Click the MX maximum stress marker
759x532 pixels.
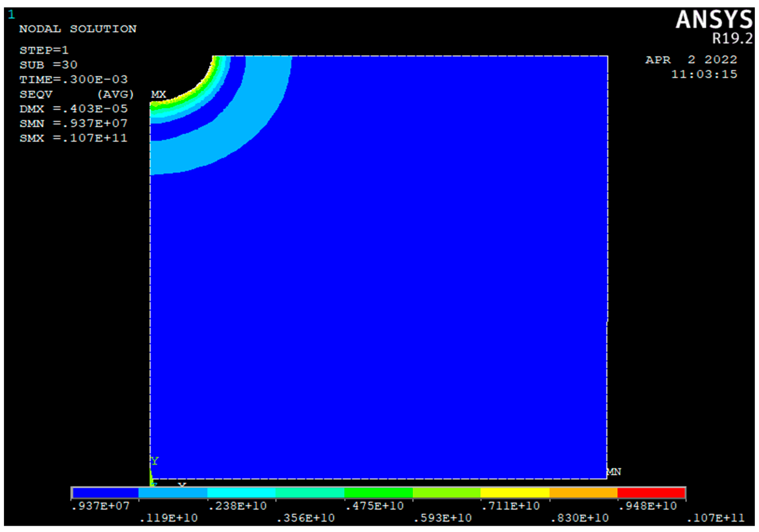coord(158,94)
